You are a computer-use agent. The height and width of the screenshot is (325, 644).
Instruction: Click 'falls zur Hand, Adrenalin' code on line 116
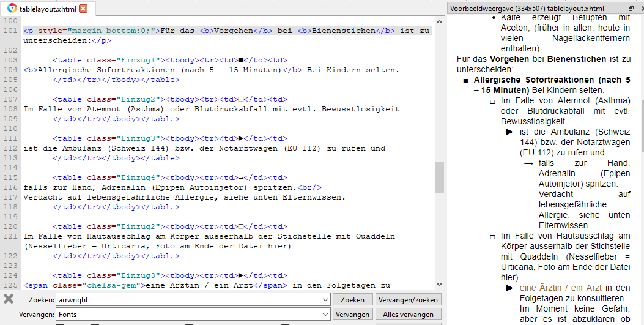84,187
